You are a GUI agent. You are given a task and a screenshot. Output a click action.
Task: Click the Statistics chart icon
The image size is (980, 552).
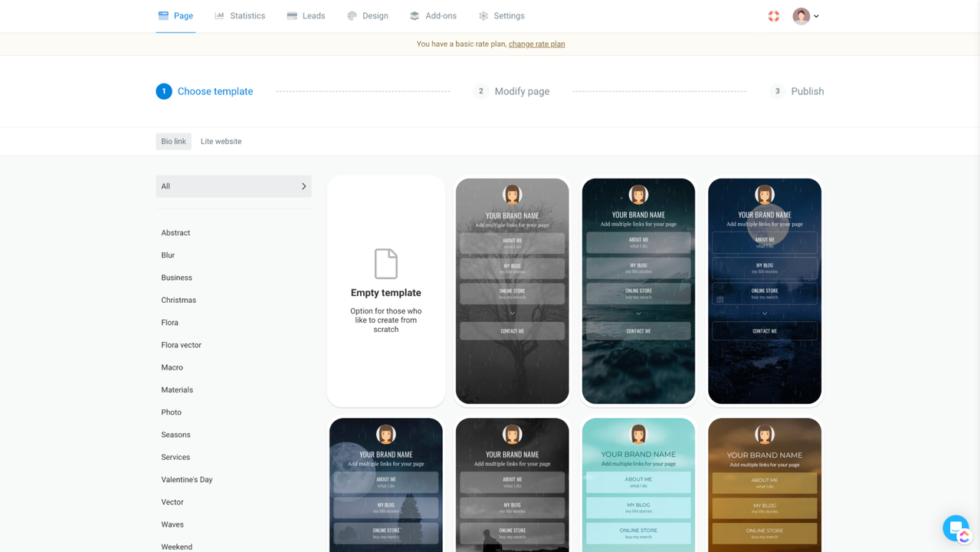pyautogui.click(x=219, y=15)
